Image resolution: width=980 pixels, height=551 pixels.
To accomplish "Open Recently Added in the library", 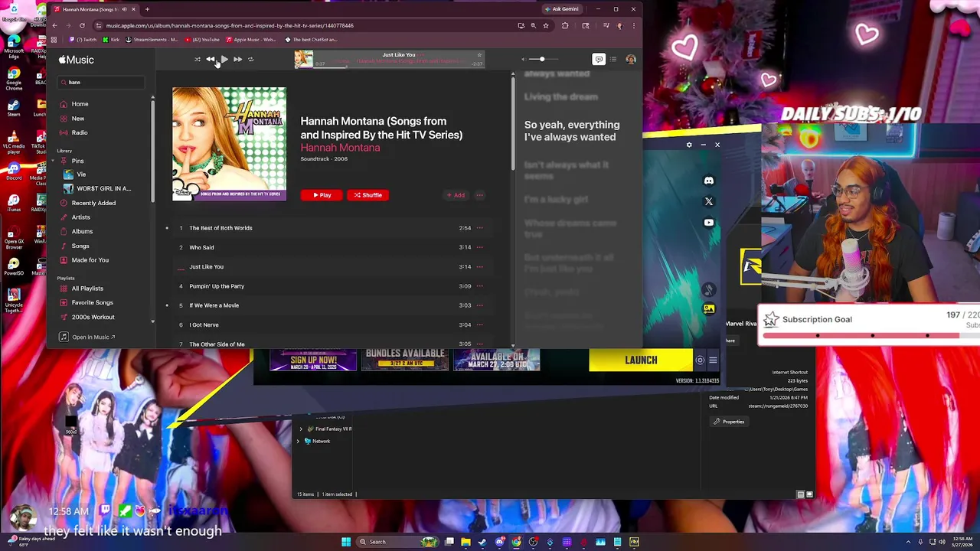I will click(93, 203).
